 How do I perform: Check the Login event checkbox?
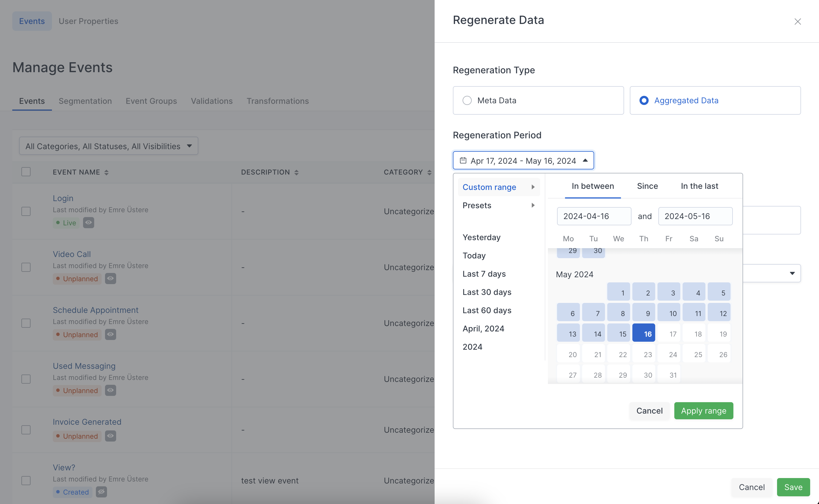[26, 211]
